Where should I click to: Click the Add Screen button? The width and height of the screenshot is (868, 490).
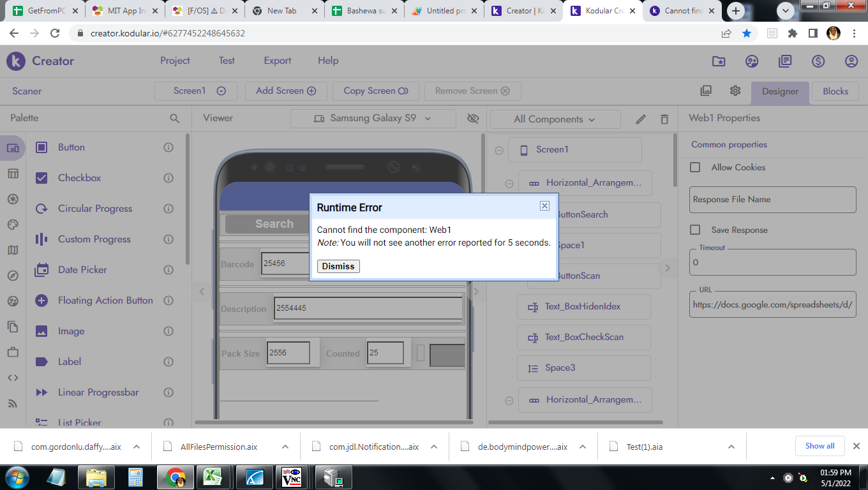tap(285, 91)
